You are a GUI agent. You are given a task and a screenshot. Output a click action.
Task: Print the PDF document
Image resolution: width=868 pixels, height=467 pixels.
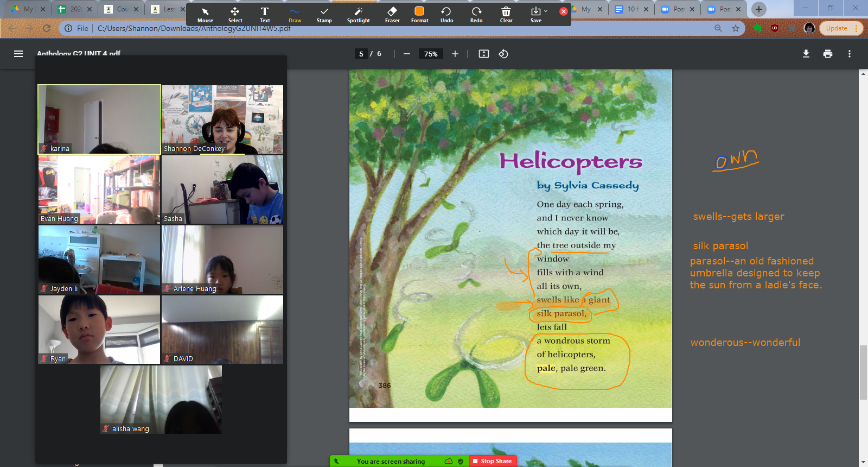pyautogui.click(x=828, y=54)
